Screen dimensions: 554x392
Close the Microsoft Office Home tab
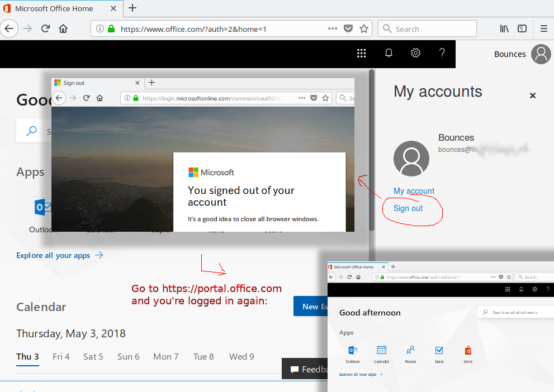[x=113, y=8]
